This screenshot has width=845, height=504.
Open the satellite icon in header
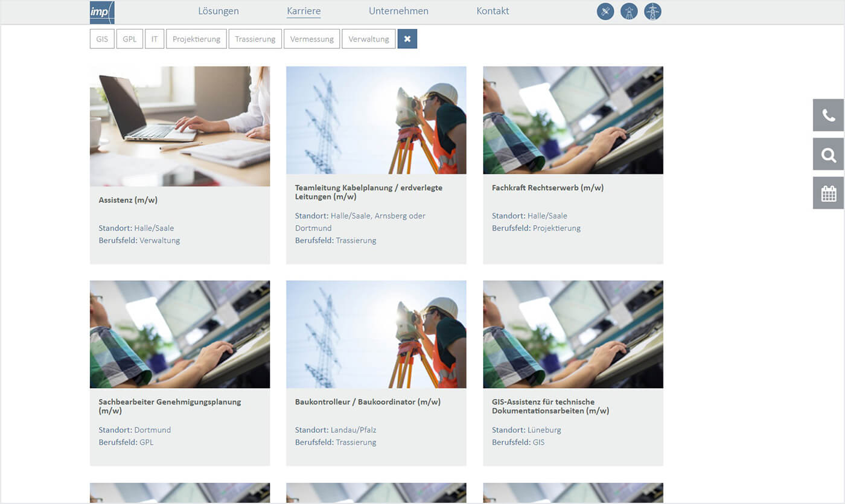(605, 11)
